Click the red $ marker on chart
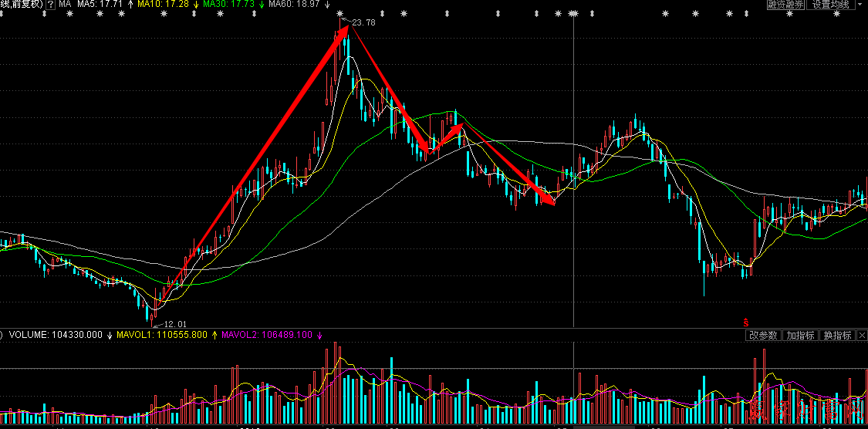Viewport: 868px width, 429px height. pos(745,321)
